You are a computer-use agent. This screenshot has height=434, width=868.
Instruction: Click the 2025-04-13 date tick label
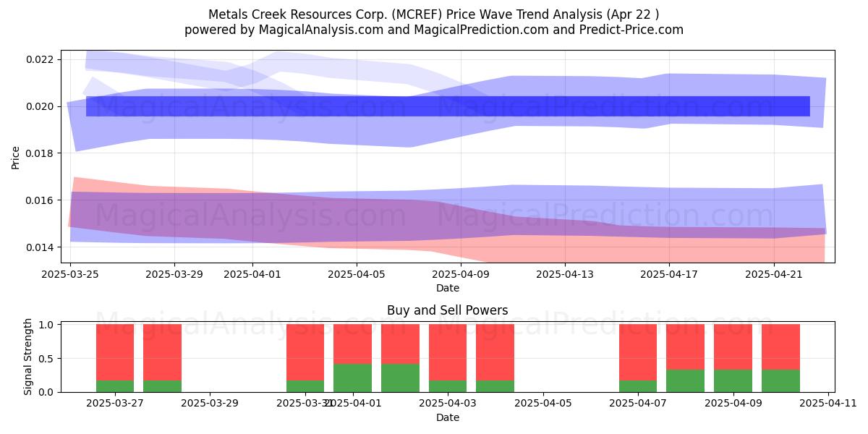pyautogui.click(x=565, y=274)
